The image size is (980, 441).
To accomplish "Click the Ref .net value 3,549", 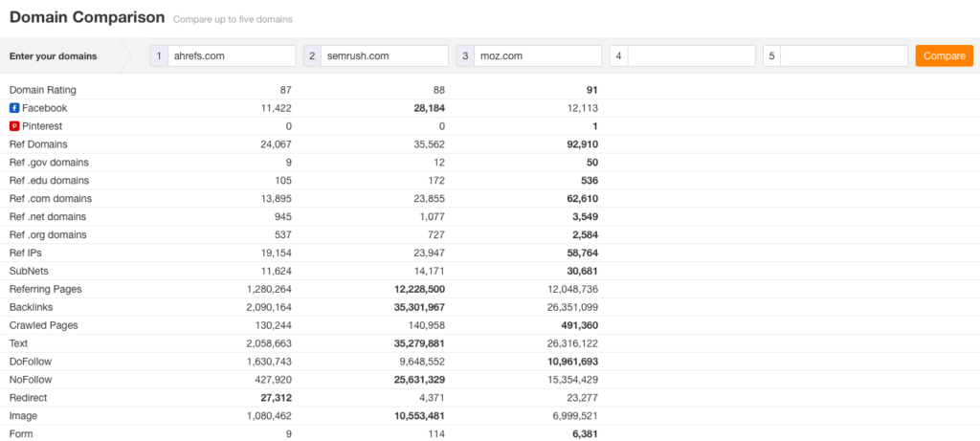I will 585,217.
